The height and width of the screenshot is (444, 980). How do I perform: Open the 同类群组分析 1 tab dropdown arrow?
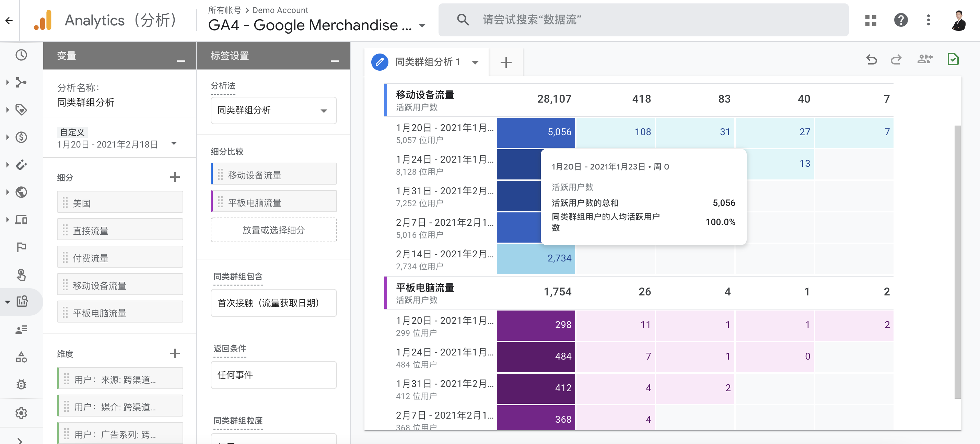pyautogui.click(x=475, y=63)
